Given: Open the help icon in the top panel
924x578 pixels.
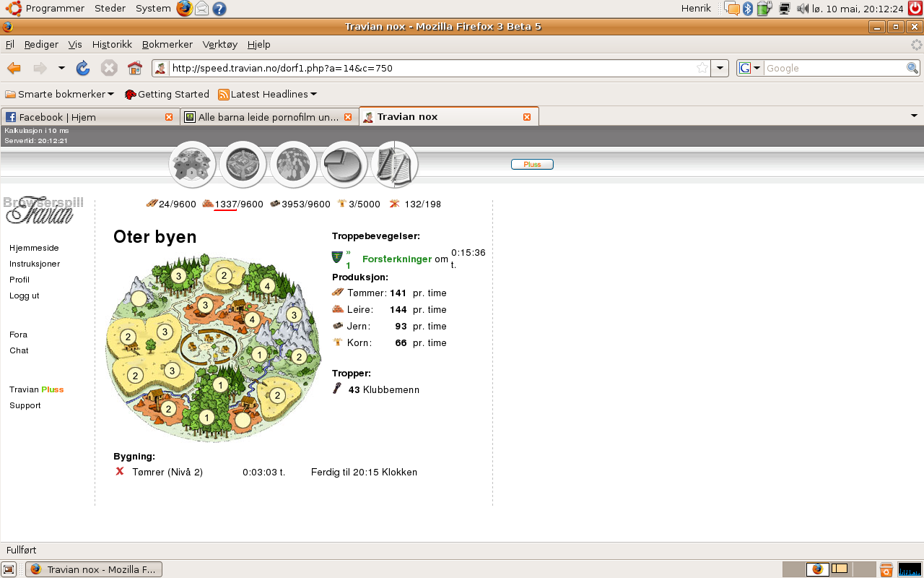Looking at the screenshot, I should tap(219, 9).
